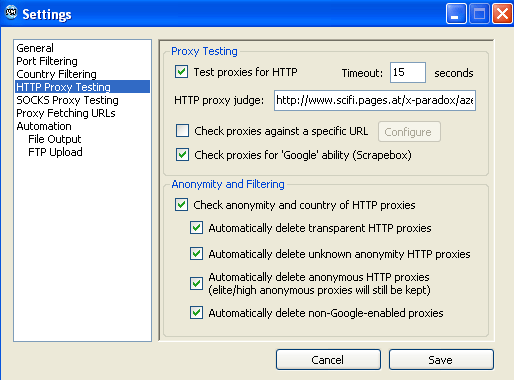This screenshot has width=514, height=380.
Task: Select HTTP Proxy Testing in the list
Action: [x=82, y=87]
